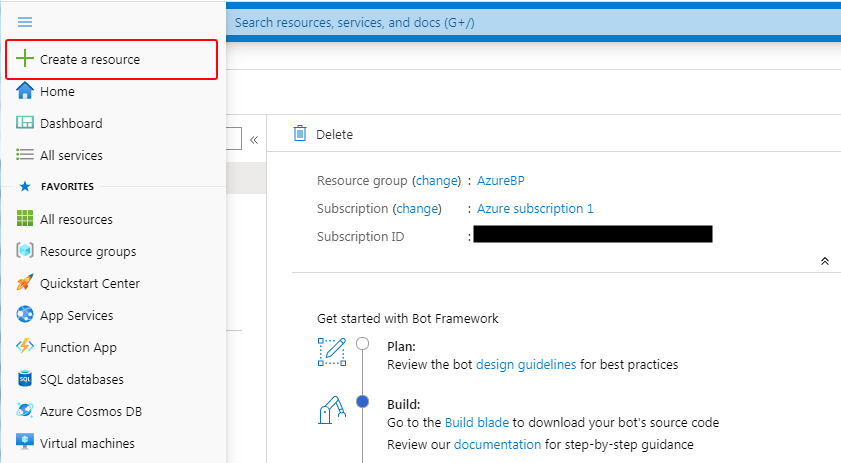This screenshot has height=463, width=841.
Task: Focus the Search resources, services, and docs box
Action: point(533,23)
